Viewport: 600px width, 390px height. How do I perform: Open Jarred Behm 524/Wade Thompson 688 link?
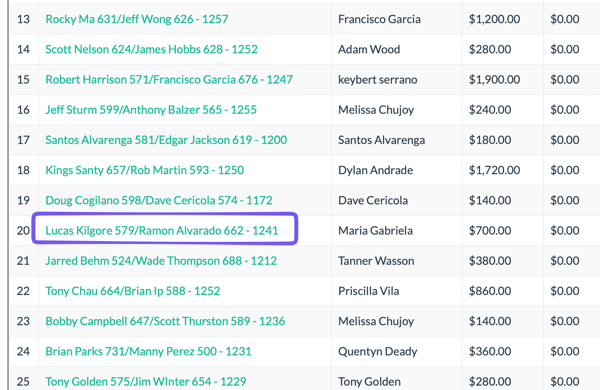(x=161, y=261)
